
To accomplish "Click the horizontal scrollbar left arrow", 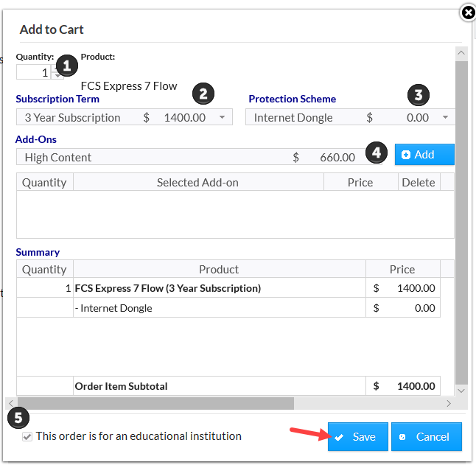I will tap(11, 403).
